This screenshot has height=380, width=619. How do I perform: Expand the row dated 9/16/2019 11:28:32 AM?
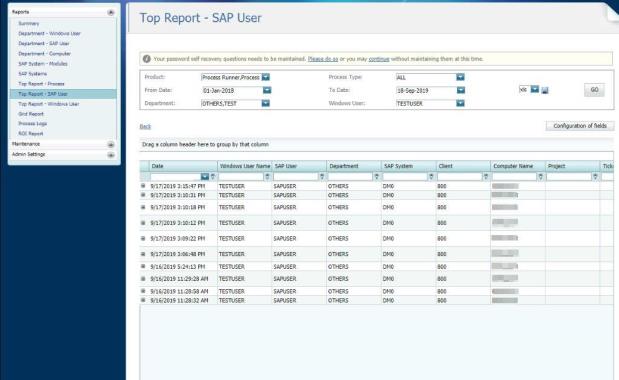(143, 300)
